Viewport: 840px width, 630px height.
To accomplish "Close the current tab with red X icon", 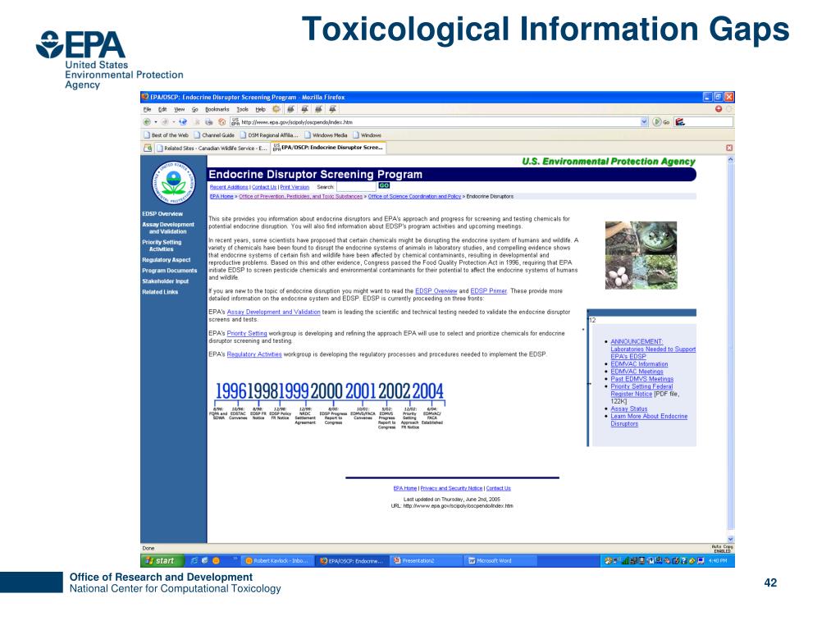I will pos(729,148).
